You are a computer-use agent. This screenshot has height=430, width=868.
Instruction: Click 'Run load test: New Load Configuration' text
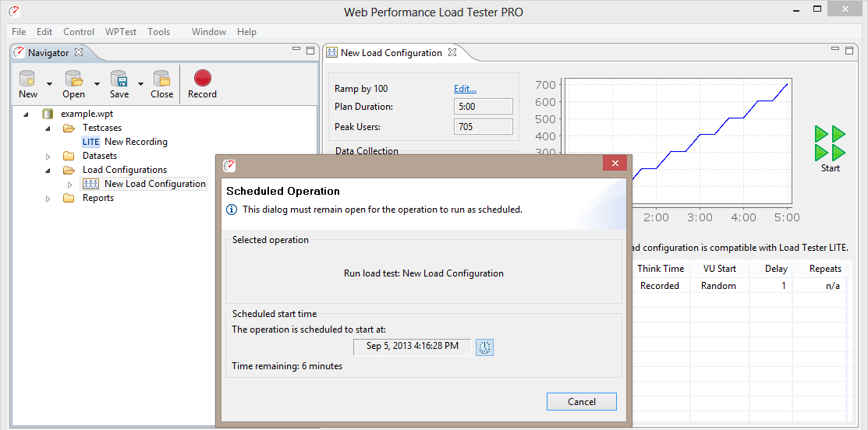tap(424, 273)
